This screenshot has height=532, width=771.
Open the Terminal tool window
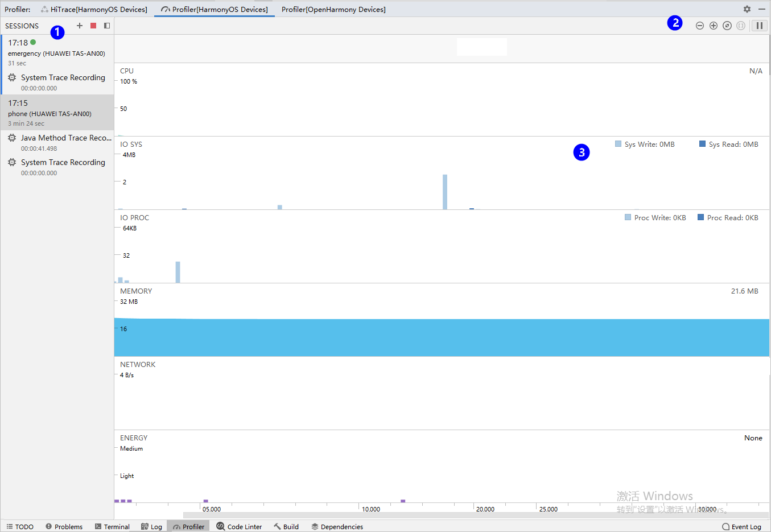tap(112, 527)
